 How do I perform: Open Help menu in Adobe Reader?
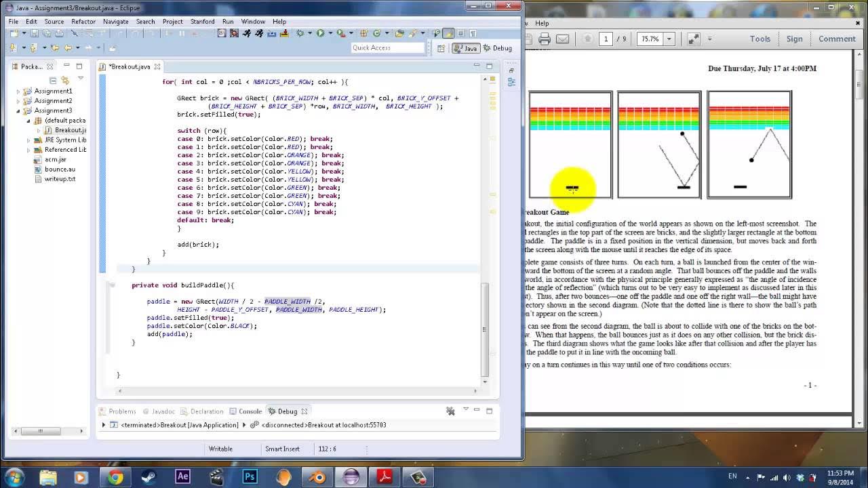click(542, 22)
